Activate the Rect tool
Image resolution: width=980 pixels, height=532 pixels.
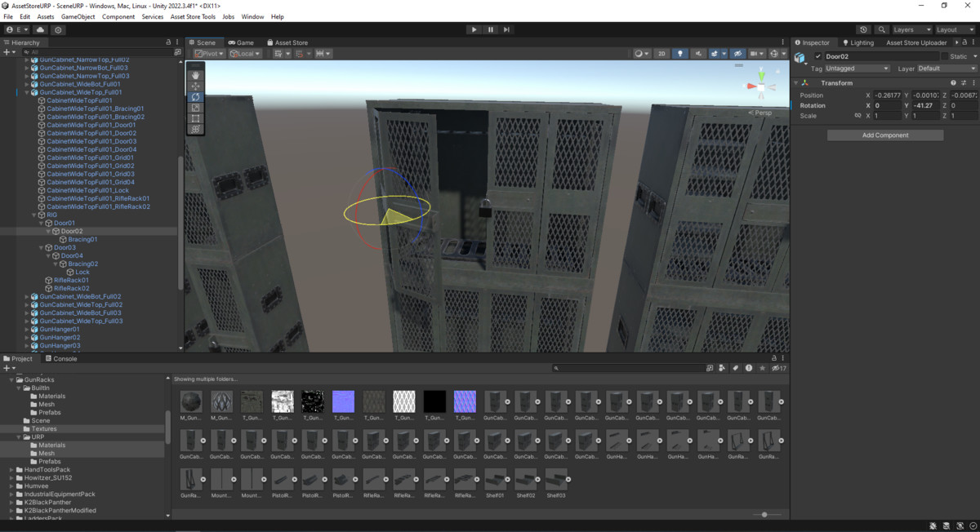tap(194, 119)
